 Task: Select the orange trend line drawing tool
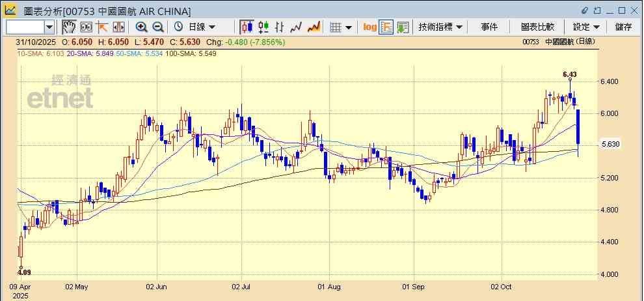102,27
